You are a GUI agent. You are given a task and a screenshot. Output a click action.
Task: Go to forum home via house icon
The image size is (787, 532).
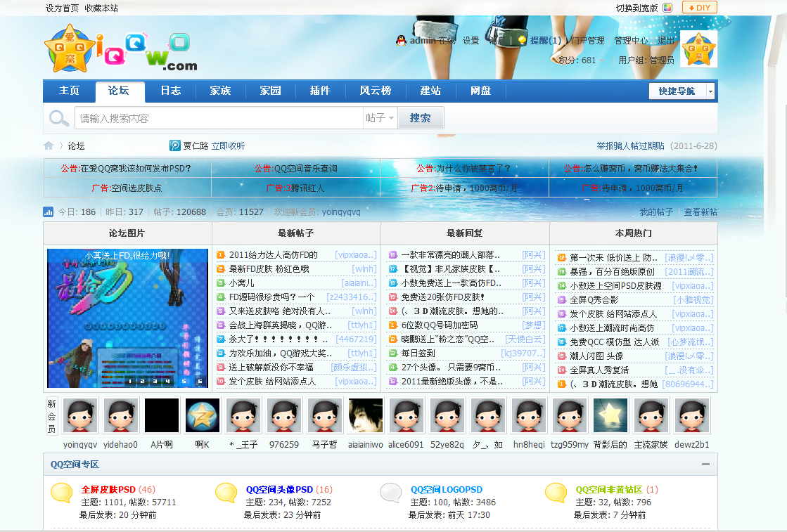click(x=49, y=146)
